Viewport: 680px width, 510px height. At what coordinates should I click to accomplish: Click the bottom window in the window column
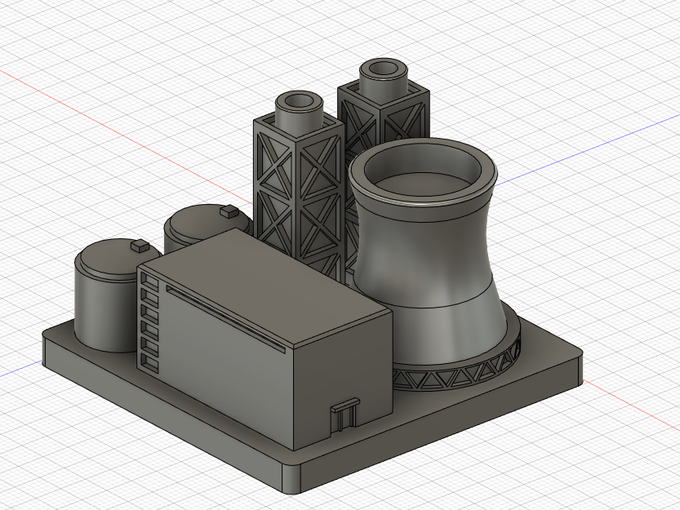pos(150,363)
